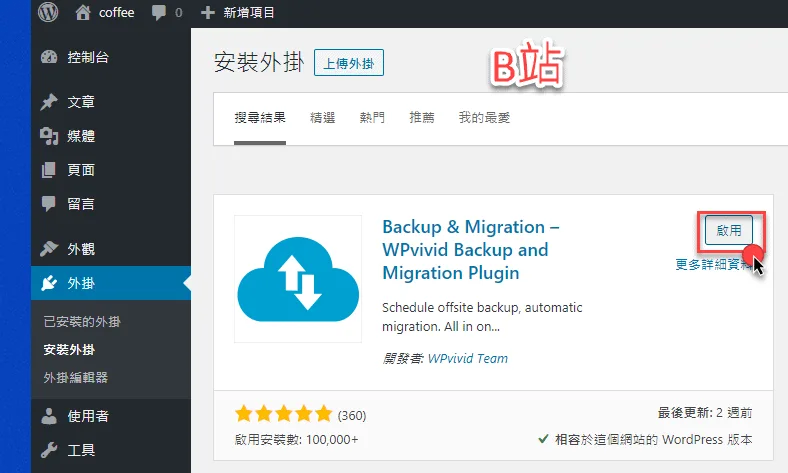788x473 pixels.
Task: Click the 外掛 plug icon
Action: coord(49,283)
